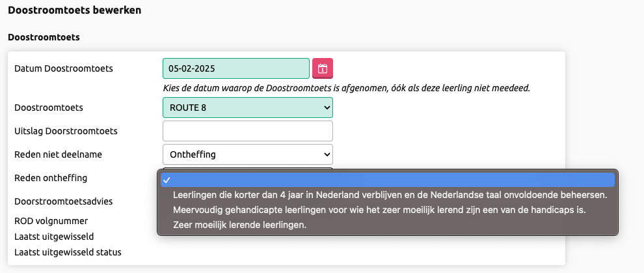This screenshot has height=273, width=644.
Task: Click the Reden niet deelname label
Action: click(x=58, y=154)
